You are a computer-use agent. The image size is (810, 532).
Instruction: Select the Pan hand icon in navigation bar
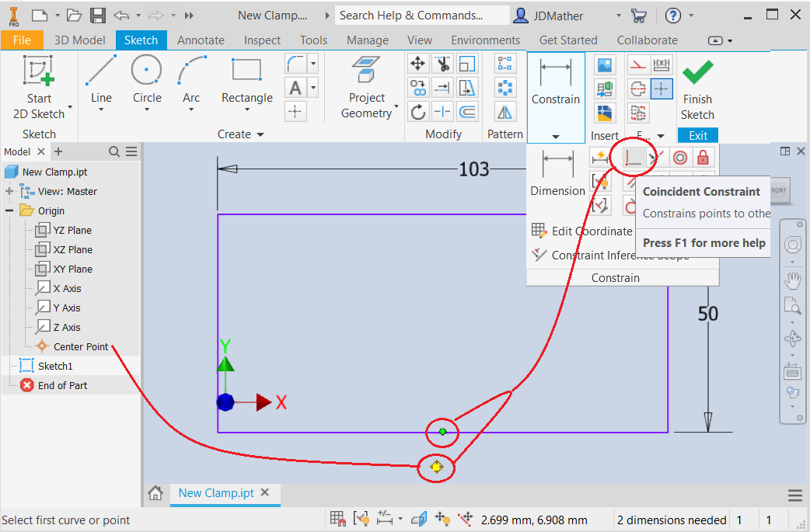(792, 281)
